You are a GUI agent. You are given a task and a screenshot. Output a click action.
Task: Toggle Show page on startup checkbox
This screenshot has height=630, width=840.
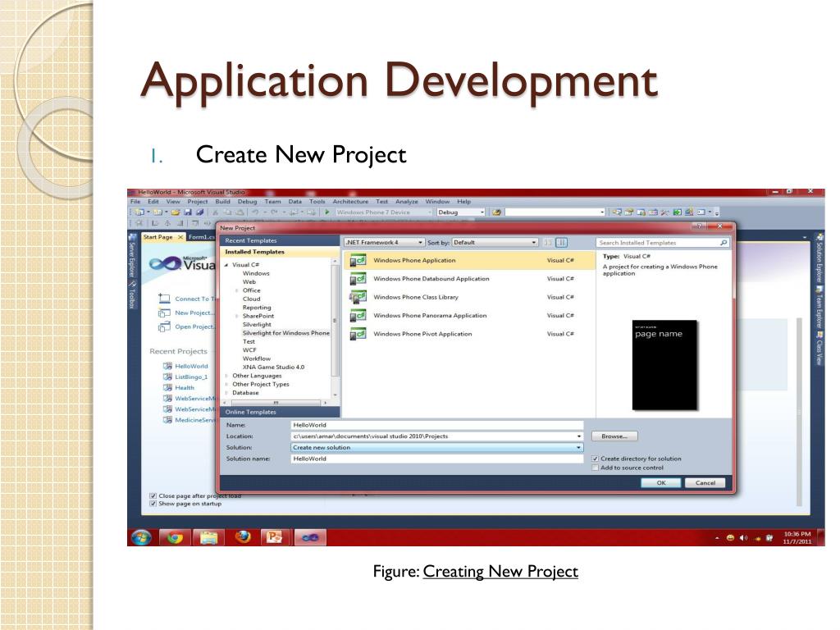pyautogui.click(x=153, y=504)
